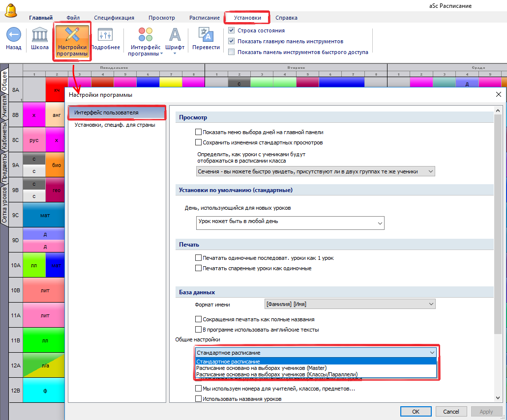This screenshot has height=420, width=507.
Task: Check Печатать спаренные уроки как одиночные
Action: click(199, 268)
